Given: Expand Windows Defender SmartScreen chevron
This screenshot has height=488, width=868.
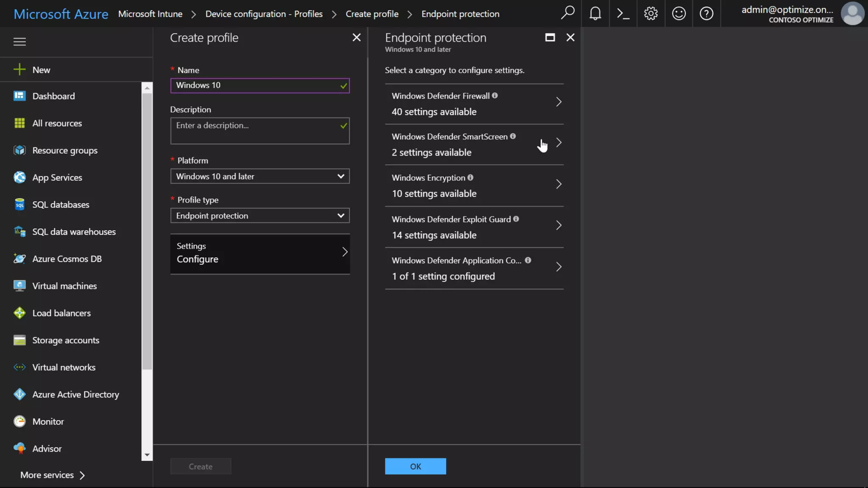Looking at the screenshot, I should pos(559,143).
